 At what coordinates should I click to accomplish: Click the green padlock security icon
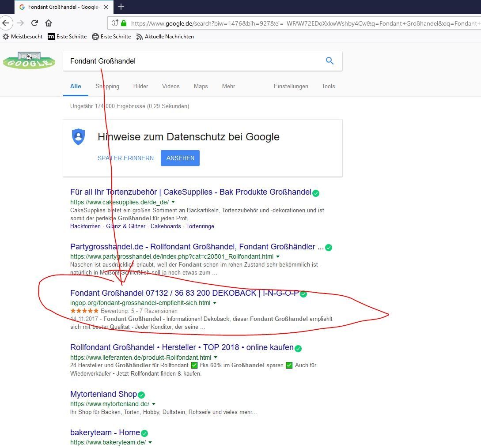click(x=124, y=23)
